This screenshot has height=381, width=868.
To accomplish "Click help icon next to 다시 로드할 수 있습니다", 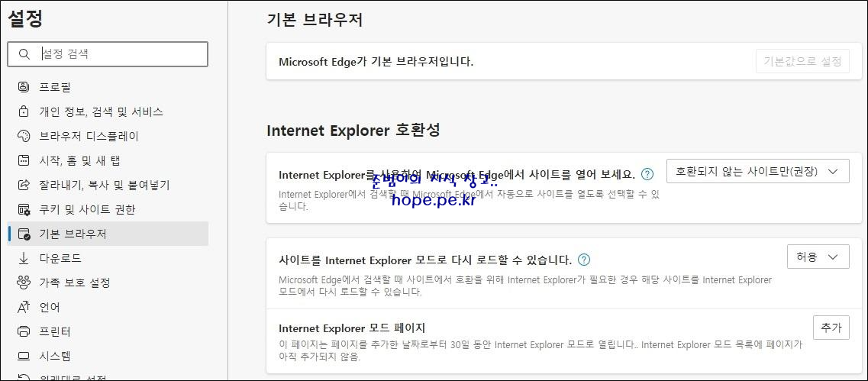I will 583,260.
